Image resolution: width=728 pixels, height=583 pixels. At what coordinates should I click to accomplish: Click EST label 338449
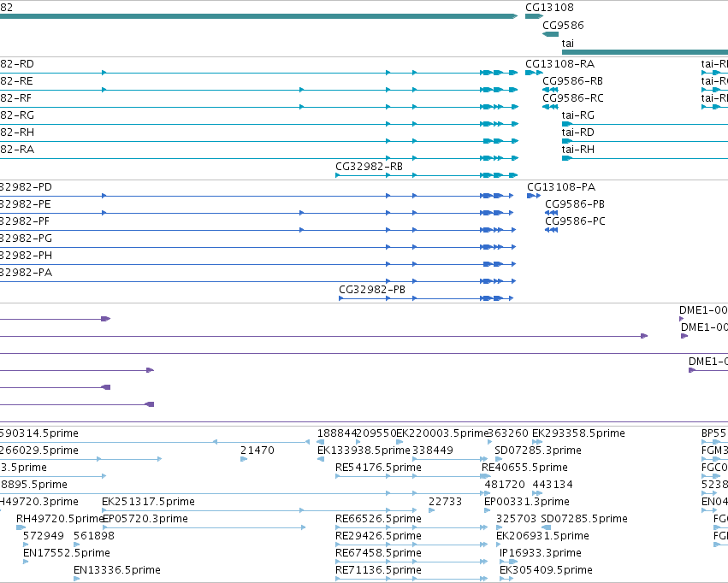point(433,450)
